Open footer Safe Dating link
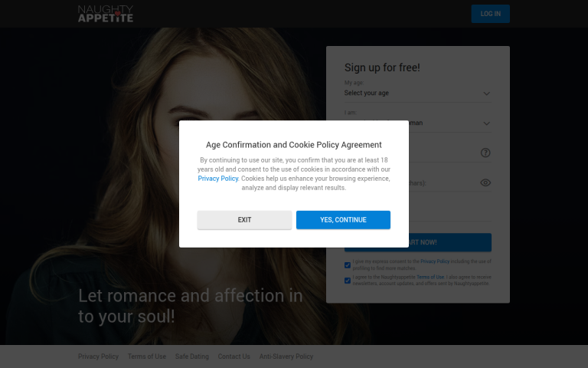Screen dimensions: 588x368 click(191, 356)
